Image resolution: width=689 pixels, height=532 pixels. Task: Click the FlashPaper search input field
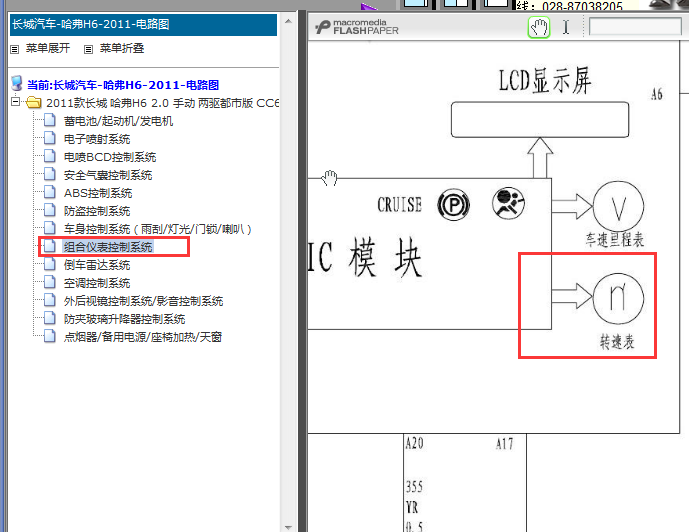pos(635,26)
